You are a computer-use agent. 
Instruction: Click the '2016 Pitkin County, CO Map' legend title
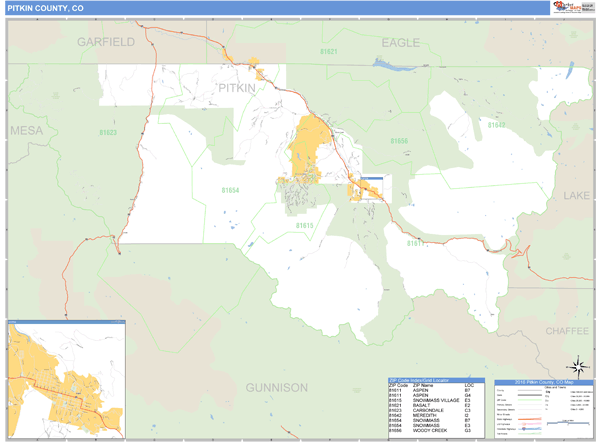click(544, 382)
